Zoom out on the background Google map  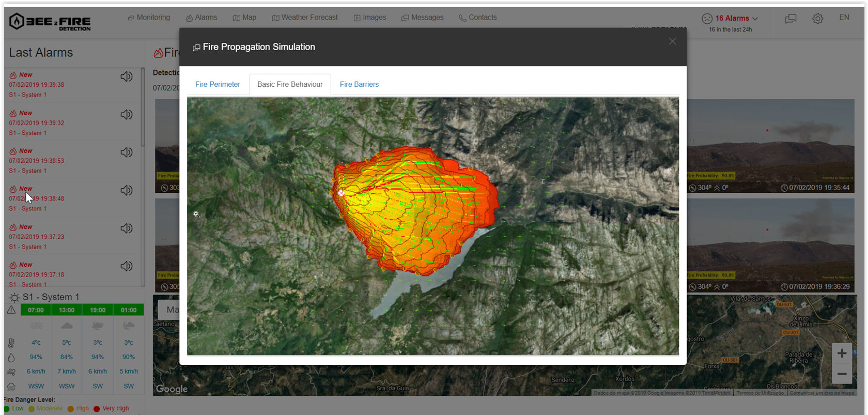(x=842, y=374)
